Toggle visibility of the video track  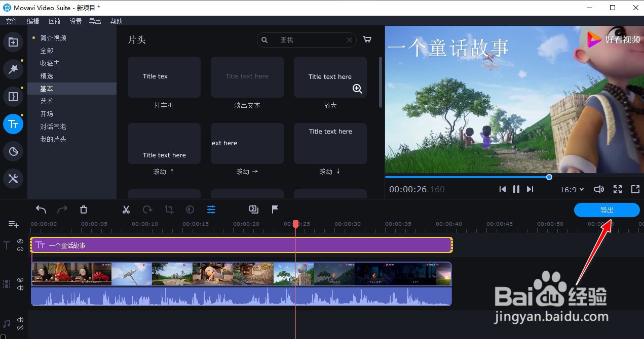coord(20,280)
